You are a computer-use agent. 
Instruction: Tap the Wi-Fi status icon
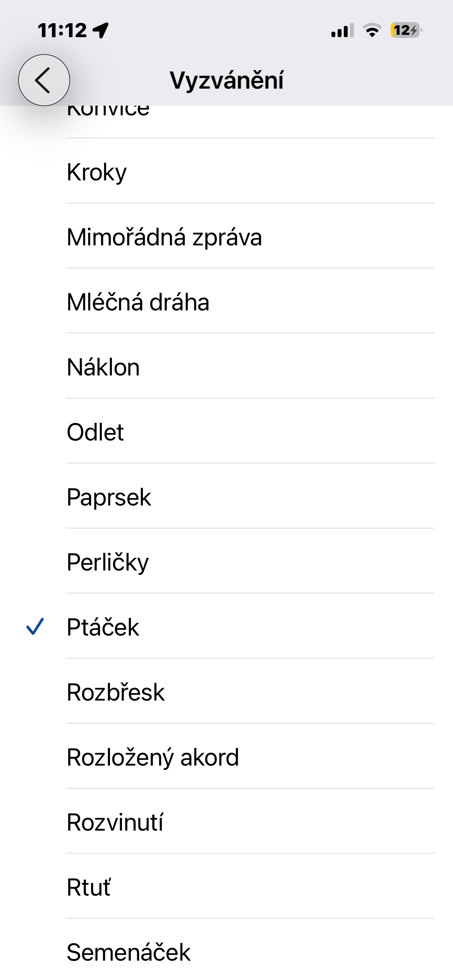[x=372, y=30]
